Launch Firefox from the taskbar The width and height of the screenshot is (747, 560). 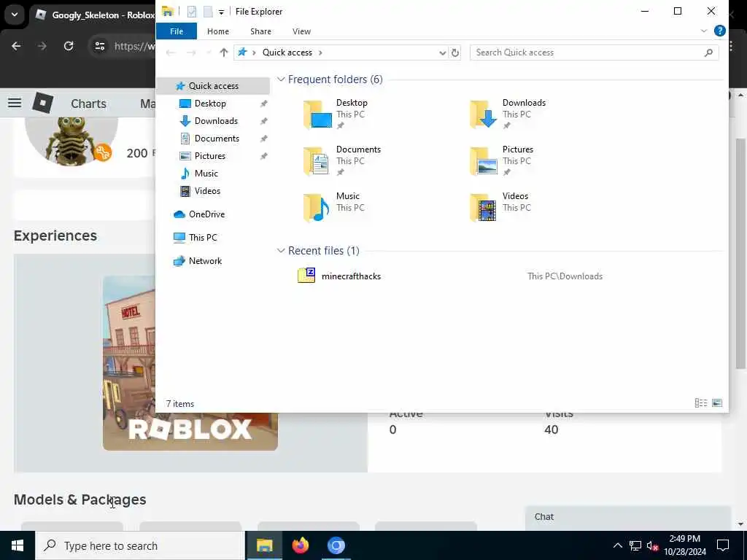(x=300, y=545)
